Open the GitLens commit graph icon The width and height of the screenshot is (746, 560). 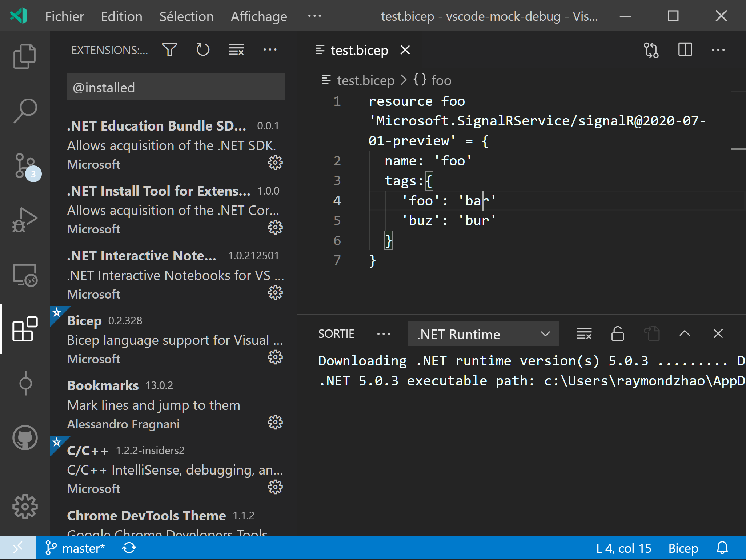pyautogui.click(x=25, y=383)
